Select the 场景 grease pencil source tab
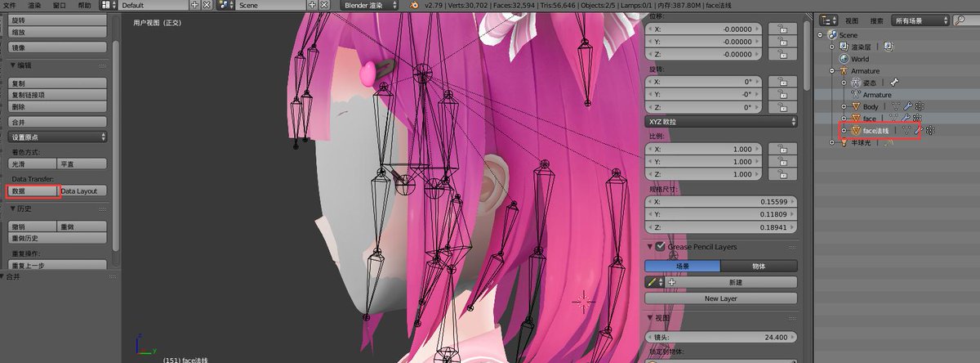Viewport: 980px width, 363px height. coord(683,267)
